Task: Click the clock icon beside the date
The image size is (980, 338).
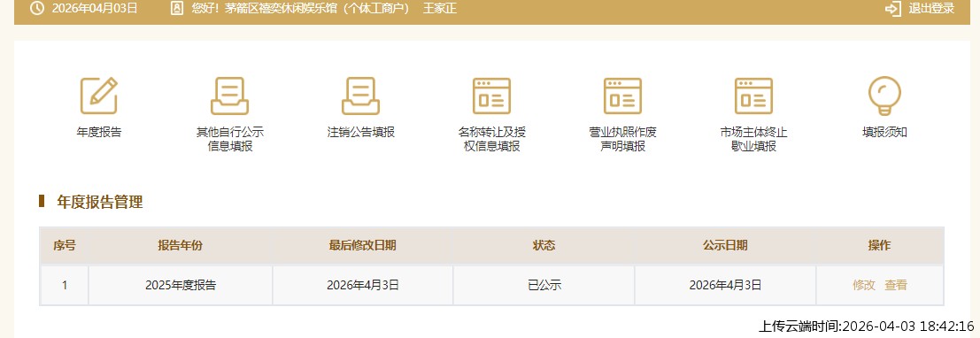Action: click(37, 8)
